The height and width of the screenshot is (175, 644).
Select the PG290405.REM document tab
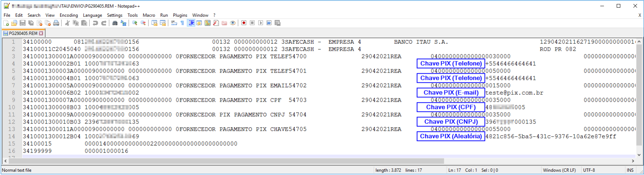[23, 33]
